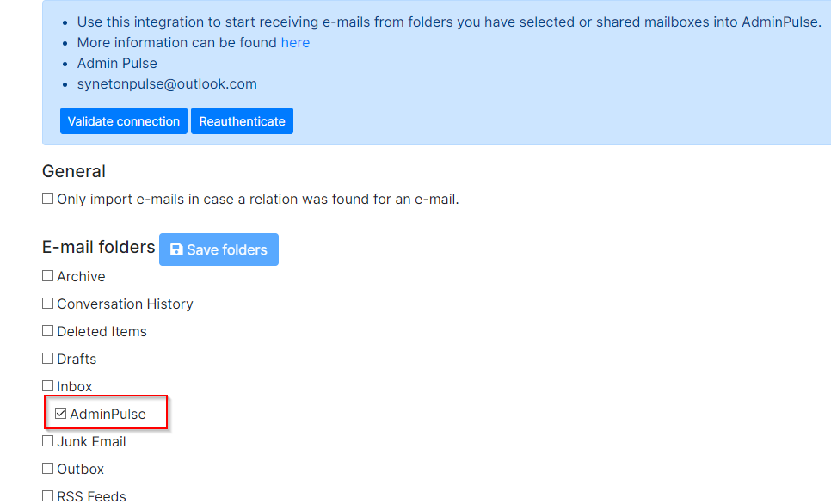The width and height of the screenshot is (831, 504).
Task: Uncheck the AdminPulse folder checkbox
Action: tap(61, 415)
